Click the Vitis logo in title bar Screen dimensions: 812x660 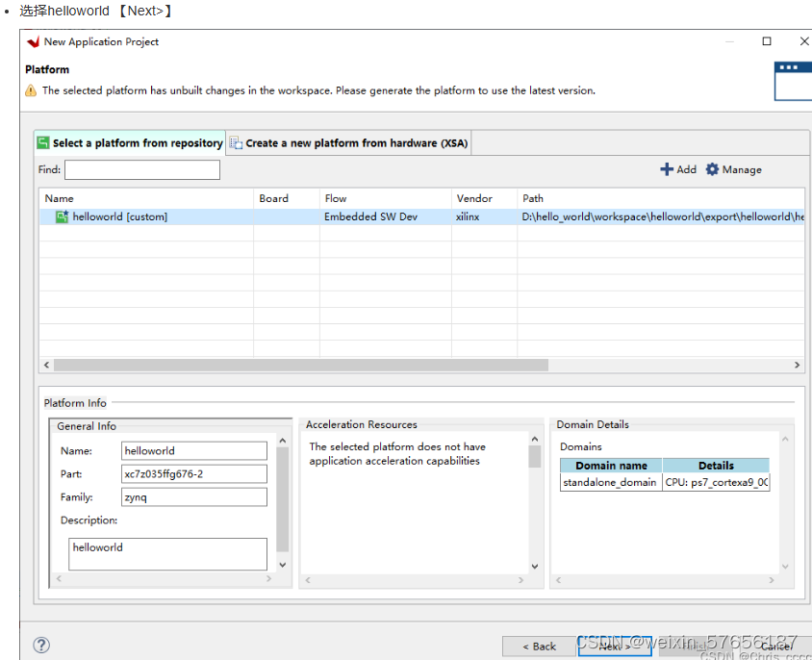pyautogui.click(x=33, y=42)
